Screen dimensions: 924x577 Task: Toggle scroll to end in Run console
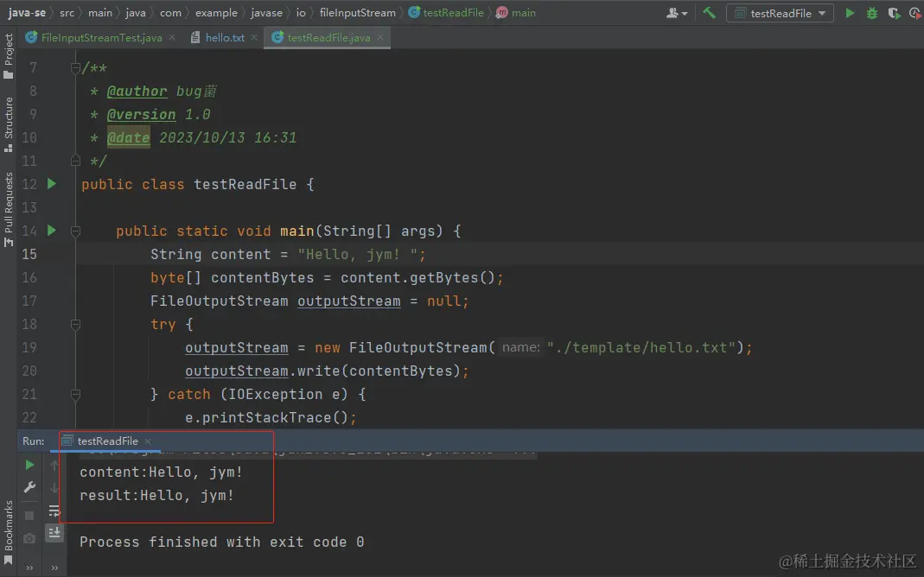click(54, 533)
